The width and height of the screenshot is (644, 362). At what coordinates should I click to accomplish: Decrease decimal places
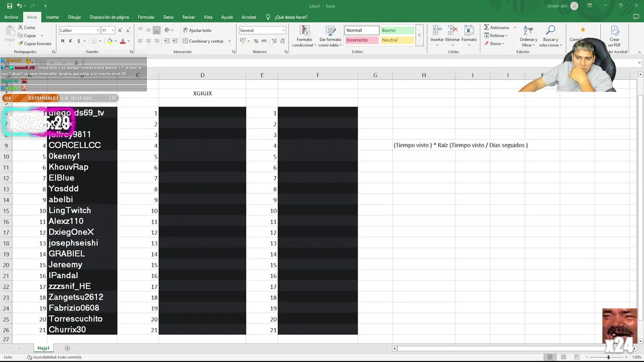coord(282,41)
